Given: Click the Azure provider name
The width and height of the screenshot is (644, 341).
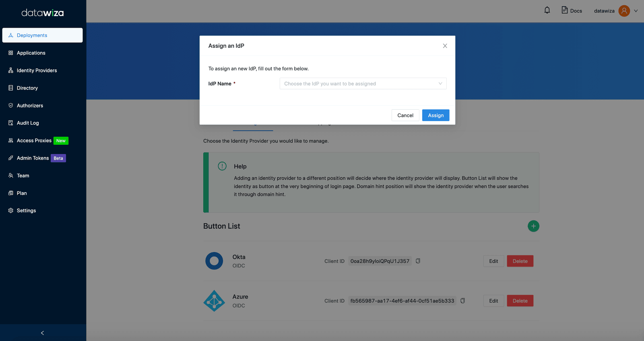Looking at the screenshot, I should [240, 297].
